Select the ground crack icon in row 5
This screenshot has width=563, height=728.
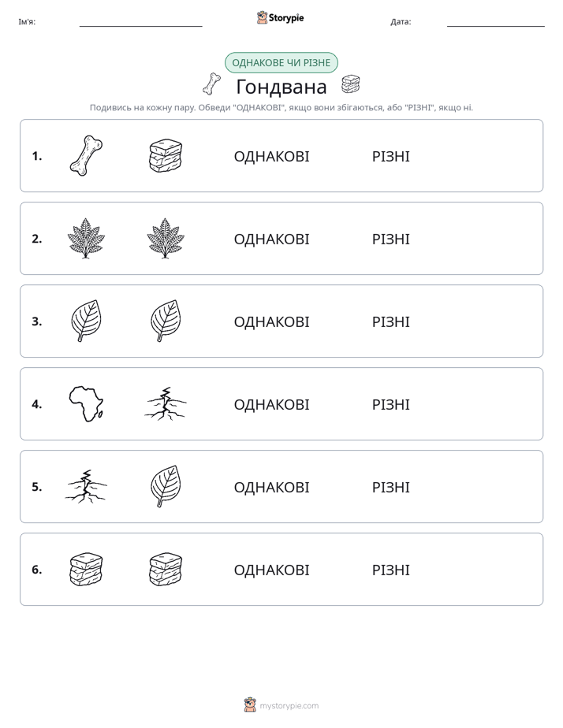[x=86, y=486]
